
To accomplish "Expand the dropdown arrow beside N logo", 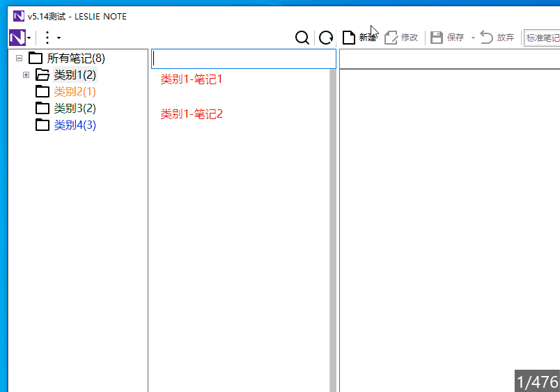I will pos(29,38).
